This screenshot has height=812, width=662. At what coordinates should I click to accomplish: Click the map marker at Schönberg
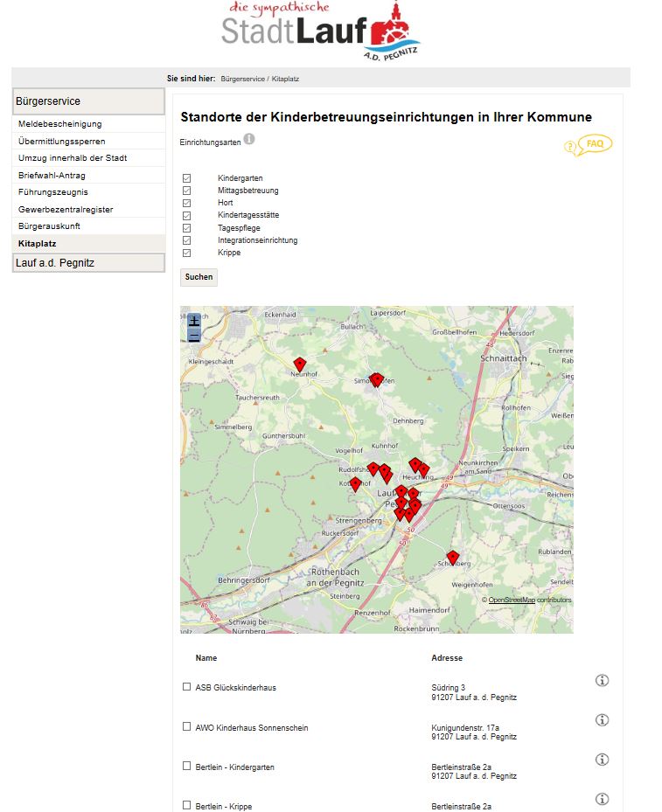click(x=452, y=558)
